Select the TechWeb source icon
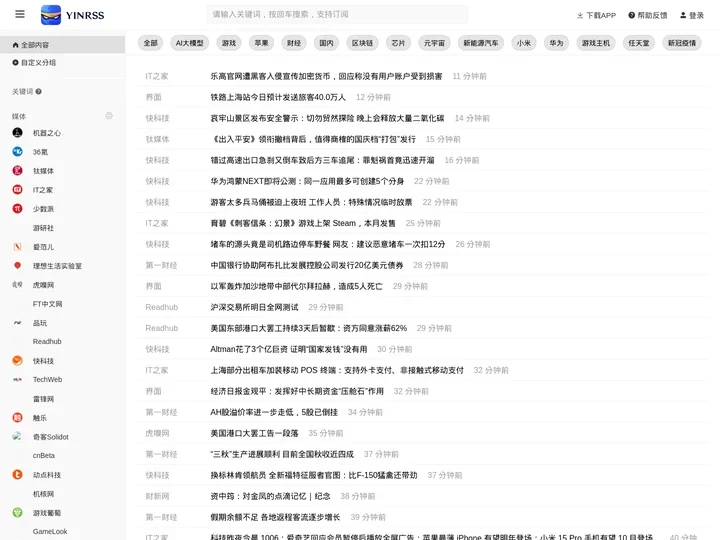This screenshot has width=720, height=540. (17, 379)
